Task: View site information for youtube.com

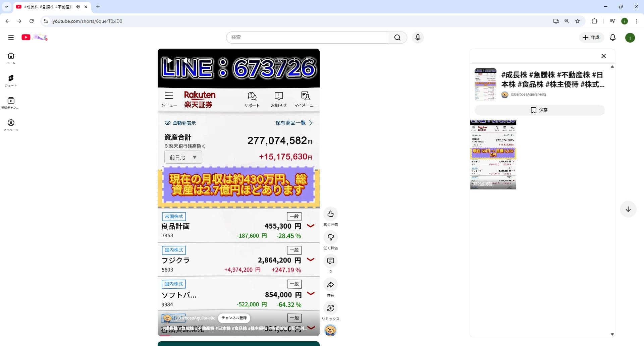Action: click(46, 21)
